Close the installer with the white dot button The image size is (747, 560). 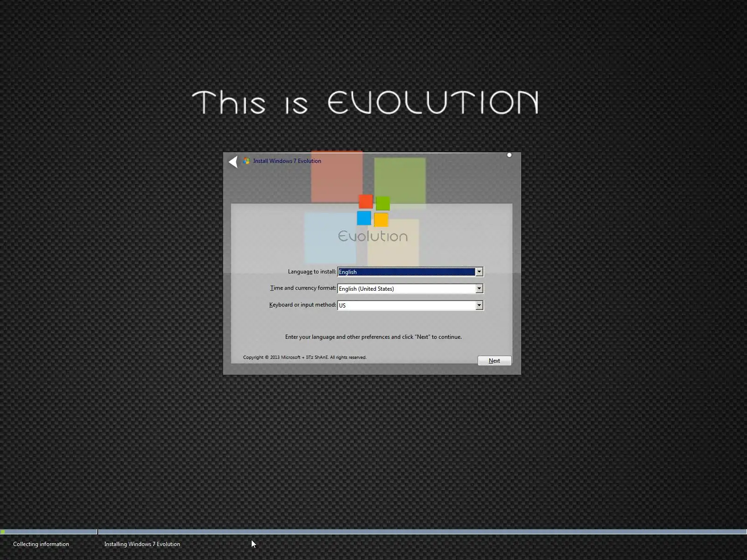(x=509, y=155)
